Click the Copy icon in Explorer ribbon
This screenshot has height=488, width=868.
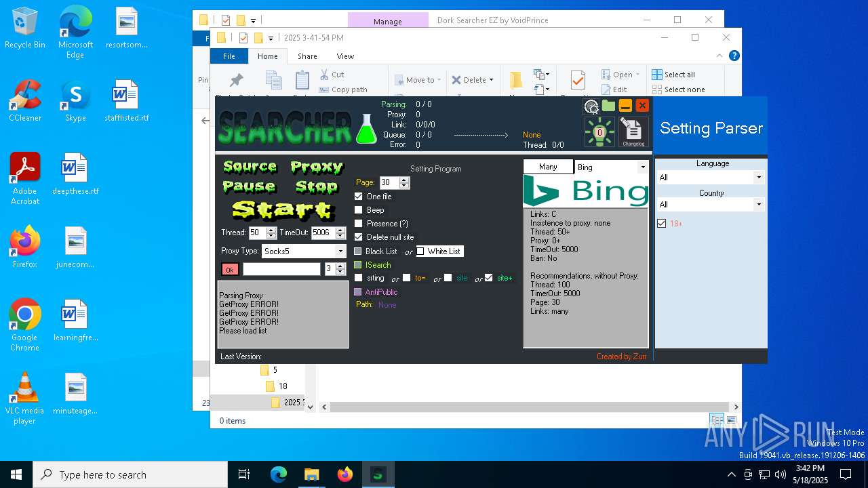pyautogui.click(x=274, y=81)
